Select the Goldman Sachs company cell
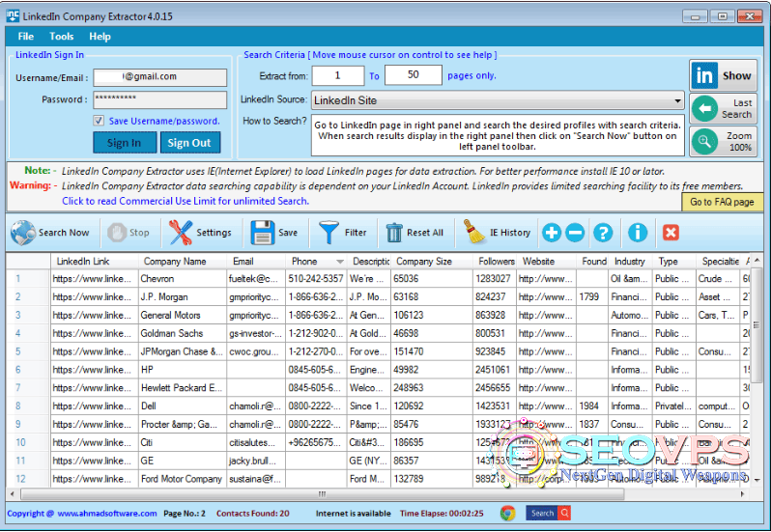This screenshot has width=771, height=532. click(183, 333)
